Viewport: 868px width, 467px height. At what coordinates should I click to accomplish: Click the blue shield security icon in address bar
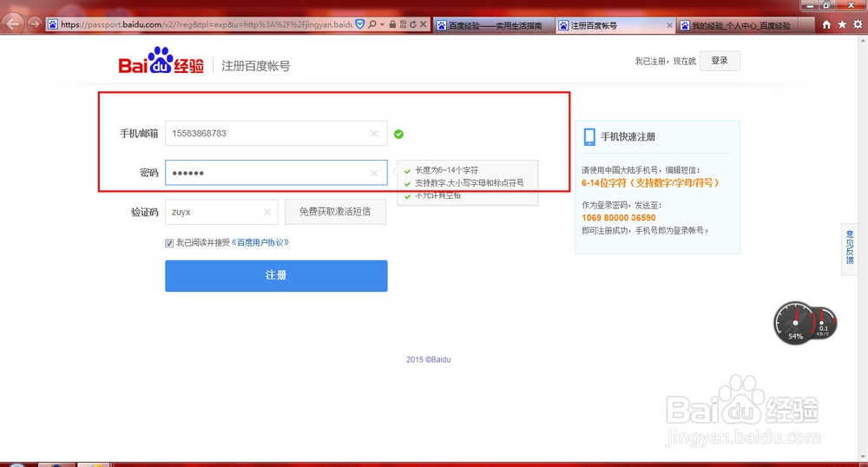pyautogui.click(x=360, y=24)
